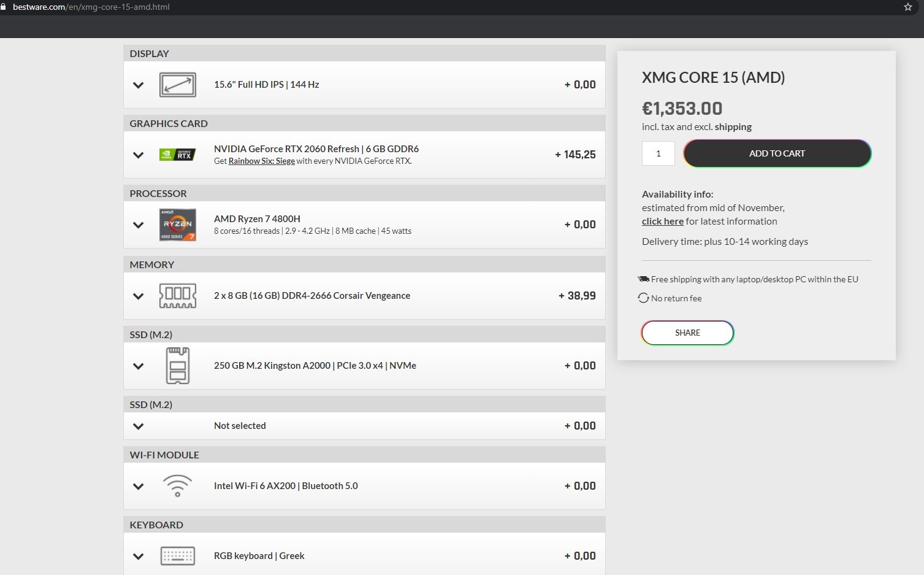This screenshot has height=575, width=924.
Task: Click the PROCESSOR section header
Action: pyautogui.click(x=364, y=193)
